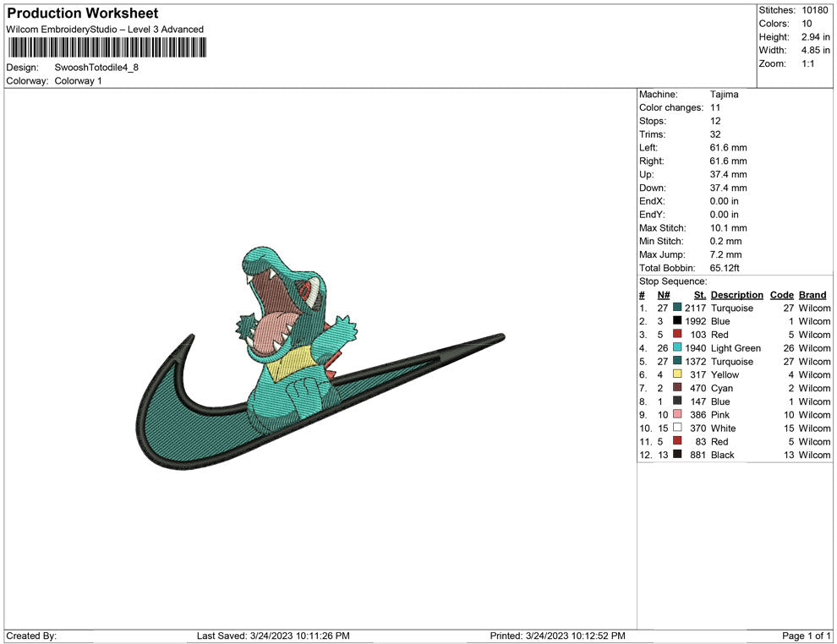Select the Machine value Tajima
837x644 pixels.
[725, 94]
